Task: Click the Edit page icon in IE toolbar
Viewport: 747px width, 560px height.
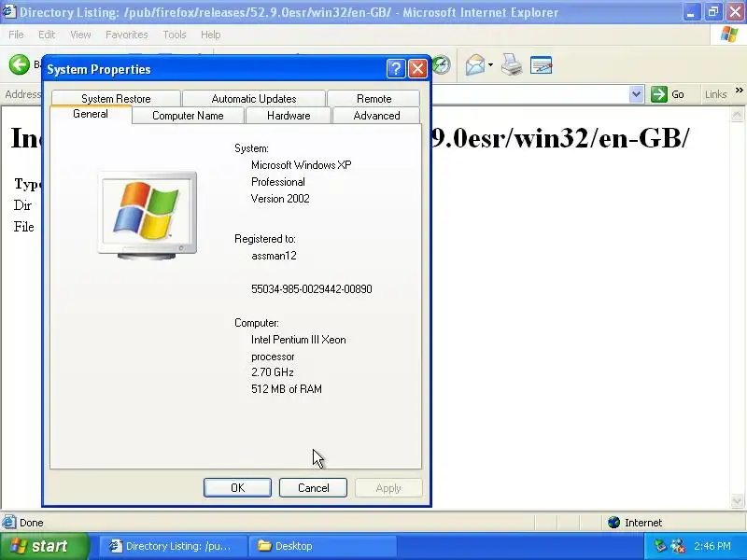Action: tap(542, 65)
